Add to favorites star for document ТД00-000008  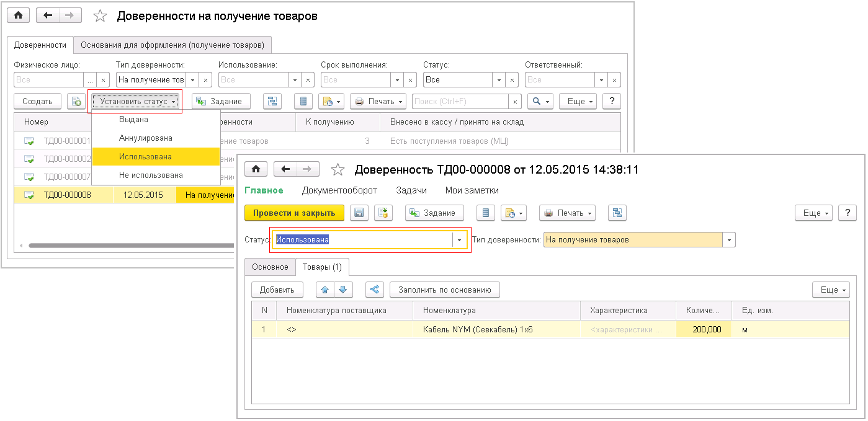[x=338, y=169]
